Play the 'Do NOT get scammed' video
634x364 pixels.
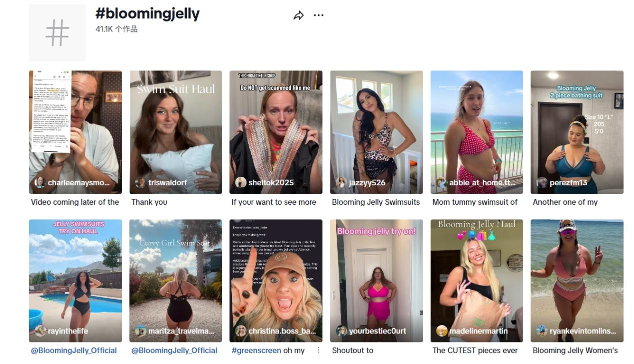click(276, 132)
